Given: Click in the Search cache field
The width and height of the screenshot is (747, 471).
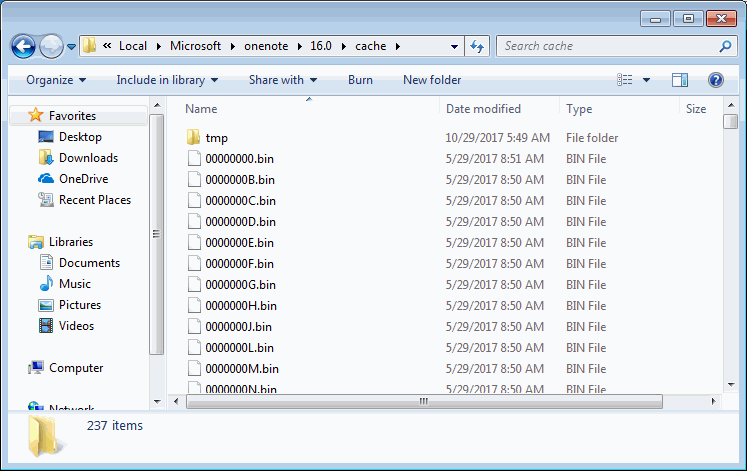Looking at the screenshot, I should (606, 46).
